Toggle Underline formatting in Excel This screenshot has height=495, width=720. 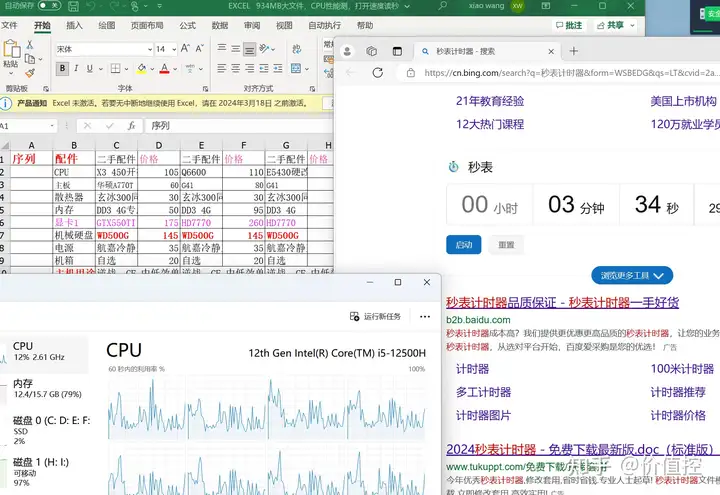coord(90,68)
